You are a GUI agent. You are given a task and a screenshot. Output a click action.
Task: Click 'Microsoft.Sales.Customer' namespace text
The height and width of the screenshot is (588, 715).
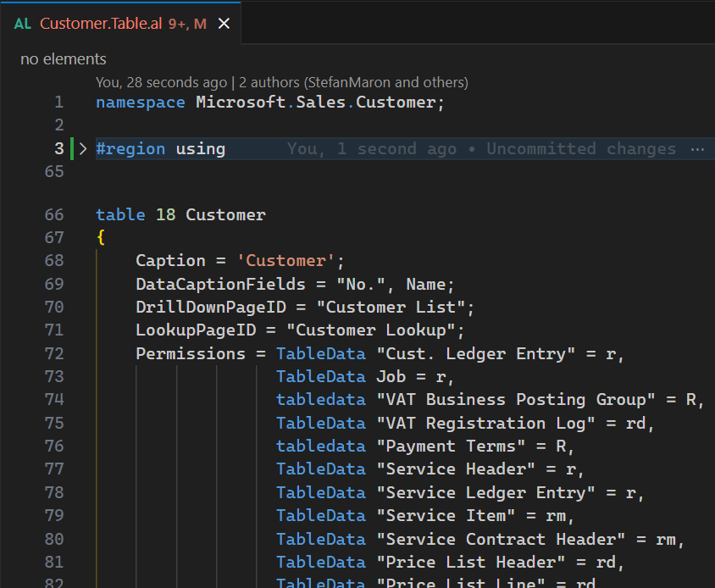pos(315,103)
